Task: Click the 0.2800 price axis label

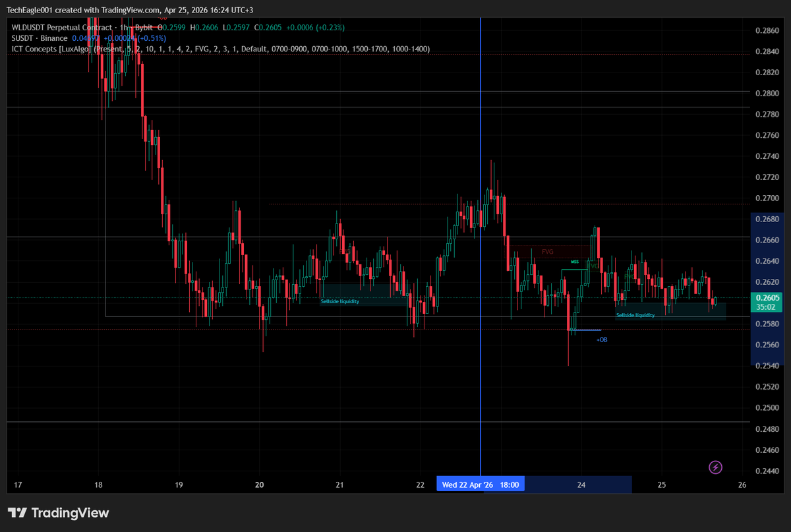Action: (769, 93)
